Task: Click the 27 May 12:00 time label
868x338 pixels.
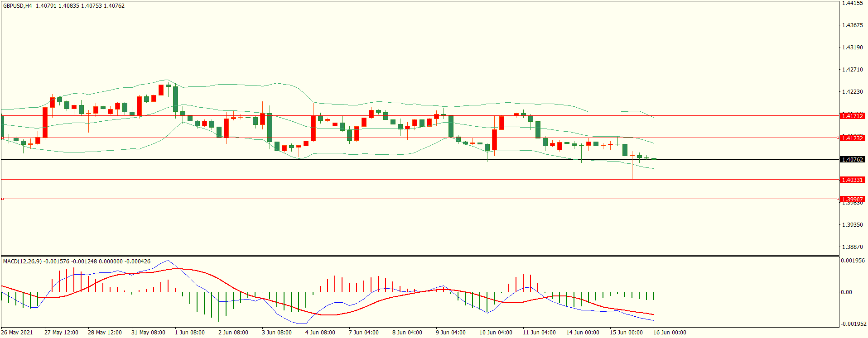Action: point(61,332)
